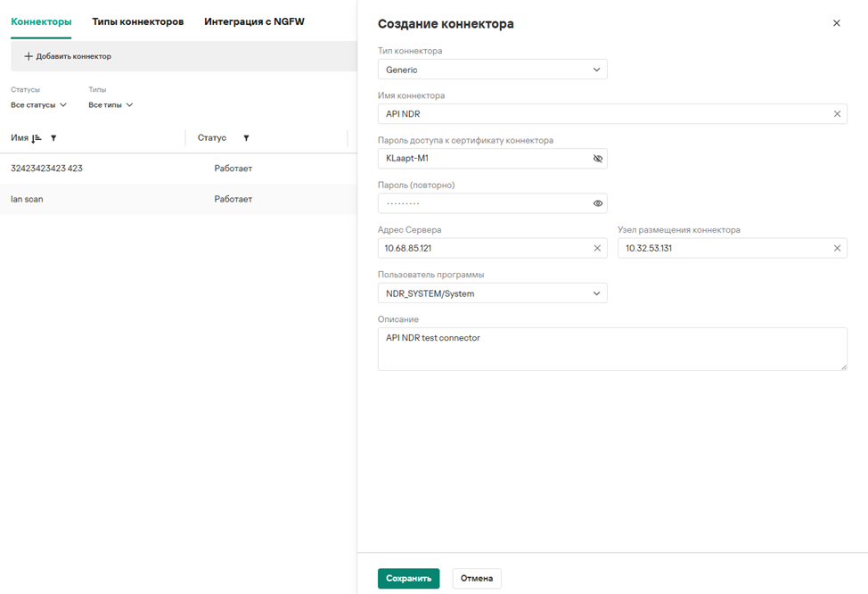The height and width of the screenshot is (594, 868).
Task: Open the Интеграция с NGFW tab
Action: 254,21
